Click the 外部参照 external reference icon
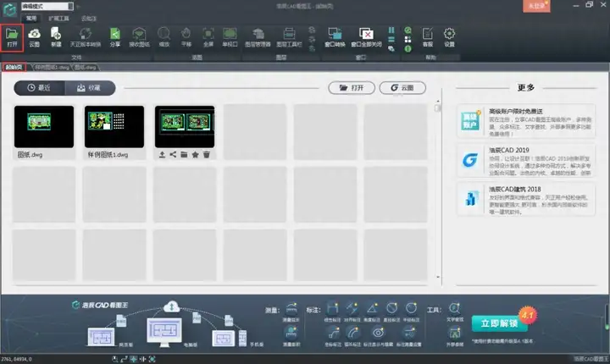The height and width of the screenshot is (364, 610). [x=454, y=336]
